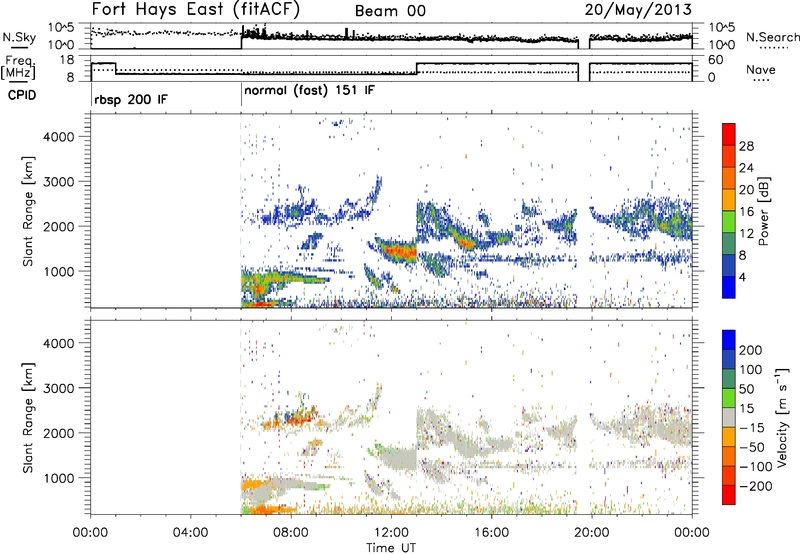Click the '4000' range tick of the power panel
The height and width of the screenshot is (554, 800).
click(59, 137)
